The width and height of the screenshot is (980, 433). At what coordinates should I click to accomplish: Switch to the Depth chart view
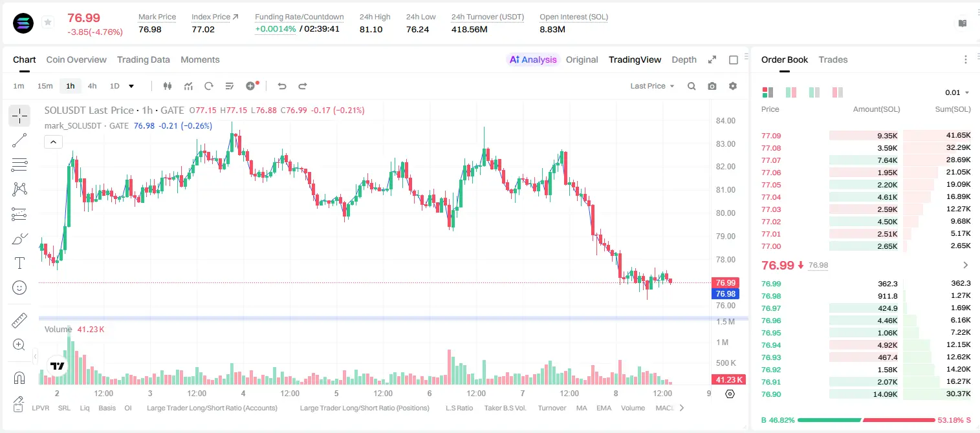(x=684, y=59)
